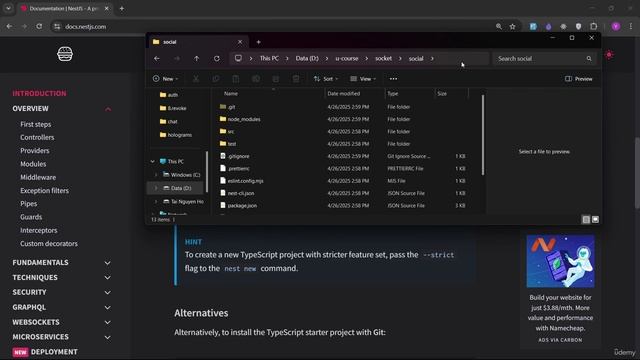Open chat folder in navigation pane
The height and width of the screenshot is (360, 640).
click(x=173, y=122)
